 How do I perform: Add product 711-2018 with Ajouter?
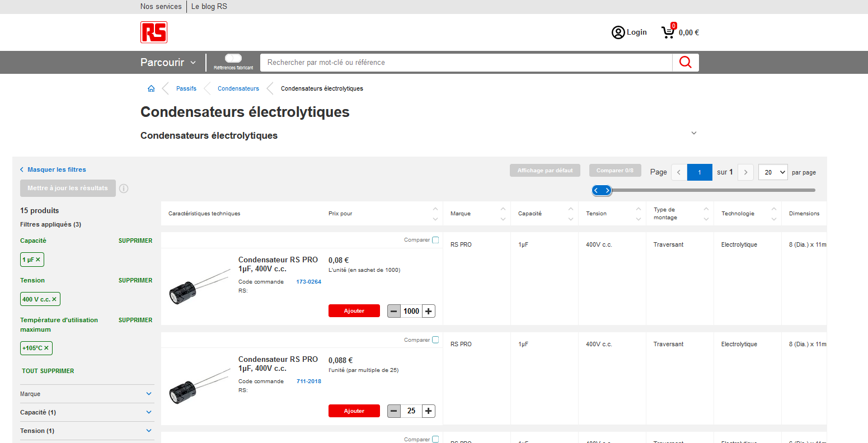[354, 411]
